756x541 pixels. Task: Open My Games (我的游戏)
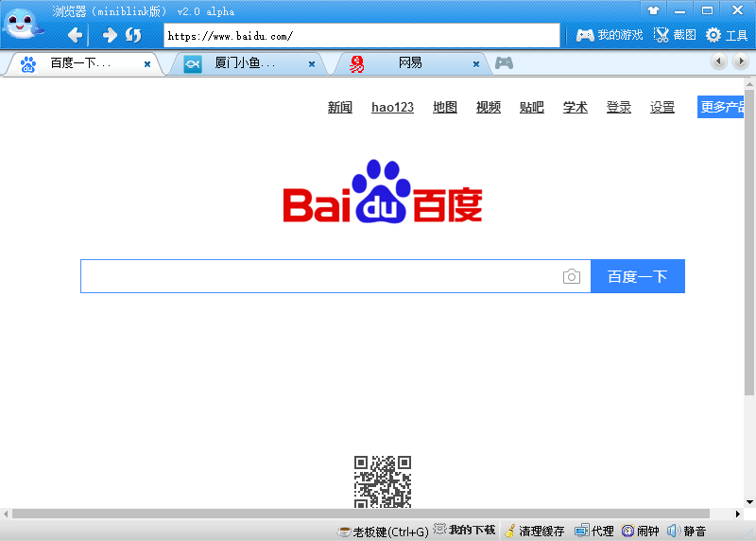click(610, 35)
